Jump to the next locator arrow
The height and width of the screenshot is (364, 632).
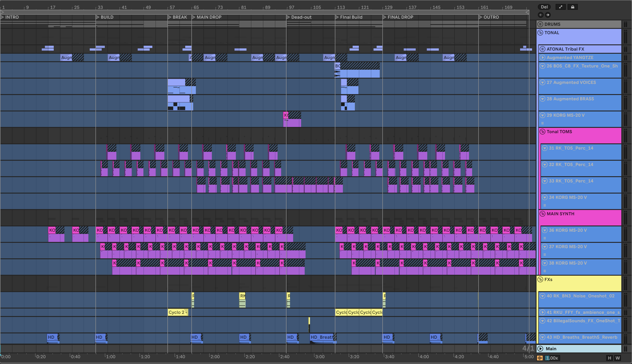548,15
